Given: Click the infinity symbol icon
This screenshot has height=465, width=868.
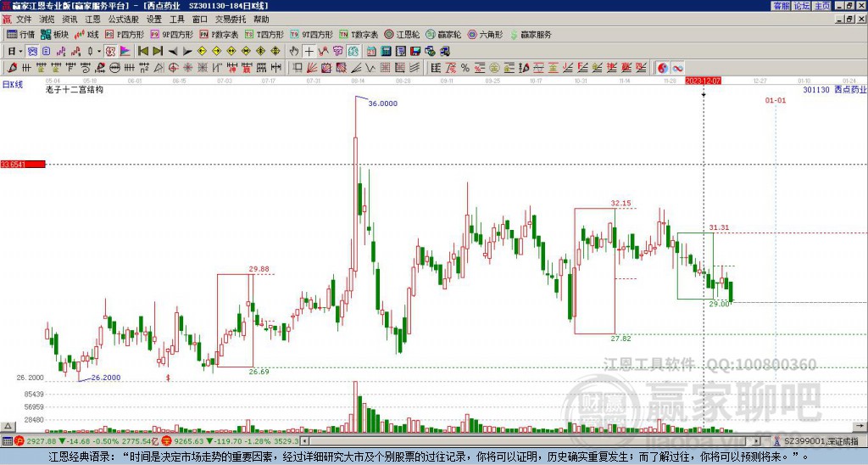Looking at the screenshot, I should 677,68.
